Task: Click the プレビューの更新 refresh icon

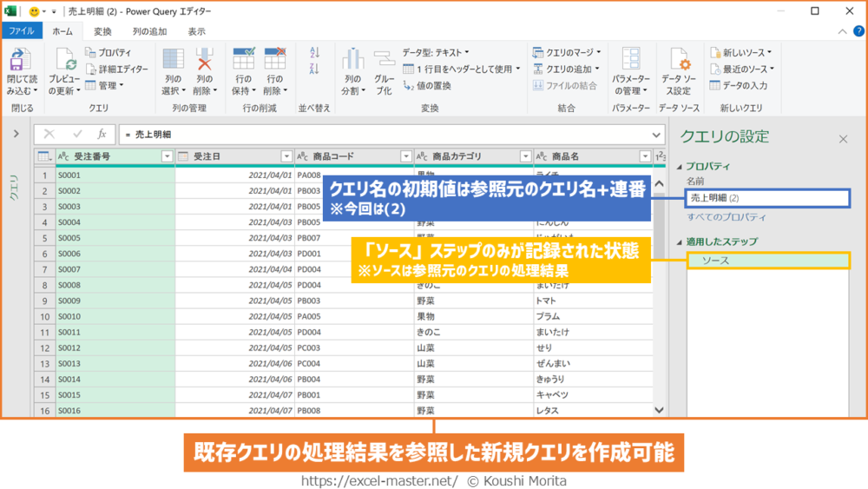Action: (65, 63)
